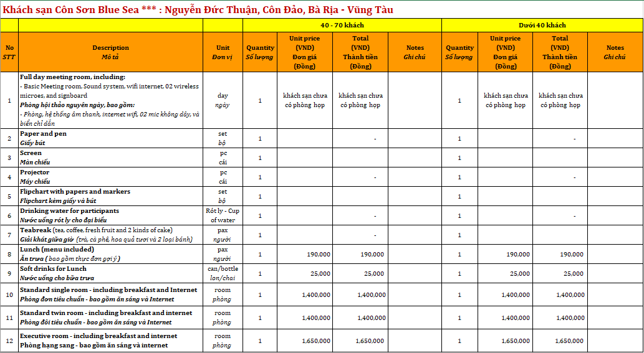644x353 pixels.
Task: Select the 'No STT' column header
Action: point(9,52)
